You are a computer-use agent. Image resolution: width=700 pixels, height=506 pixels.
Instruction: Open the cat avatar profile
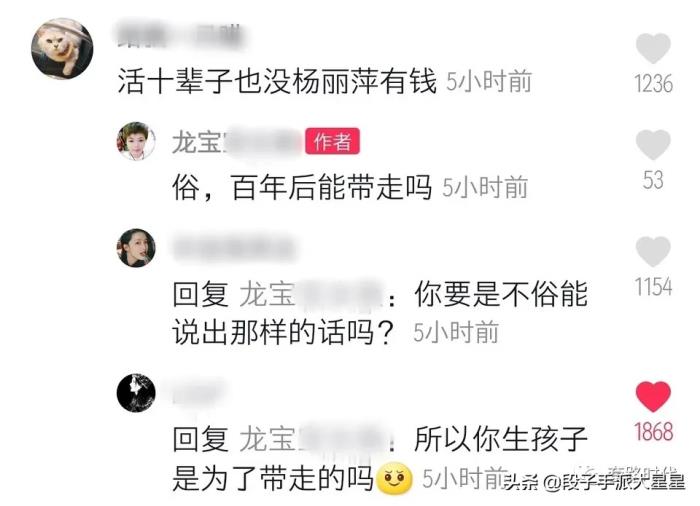point(62,48)
